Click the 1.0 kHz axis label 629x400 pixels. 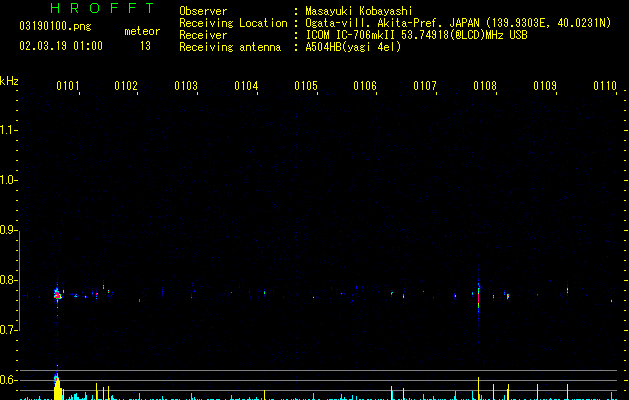pos(8,180)
